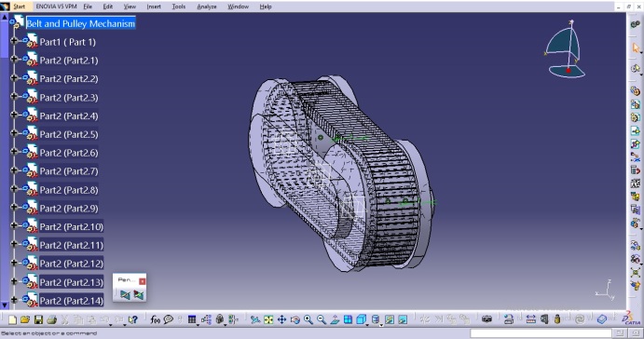Toggle Swap Visible Space icon

click(403, 319)
